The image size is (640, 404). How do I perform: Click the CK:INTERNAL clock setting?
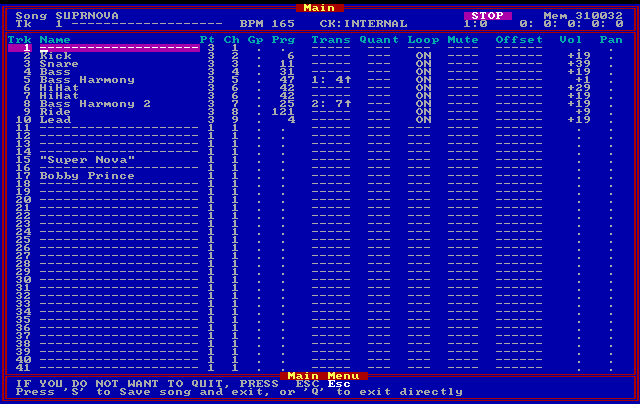(x=363, y=24)
